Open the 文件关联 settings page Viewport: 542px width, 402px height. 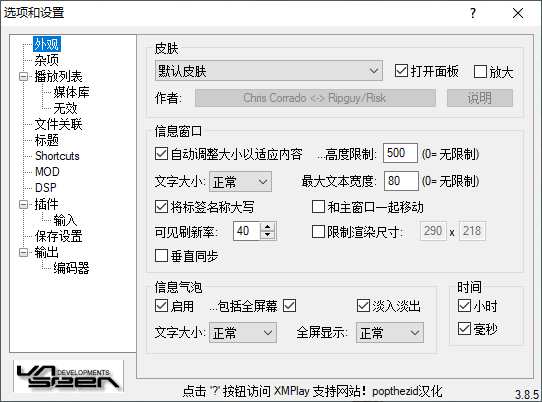tap(58, 124)
